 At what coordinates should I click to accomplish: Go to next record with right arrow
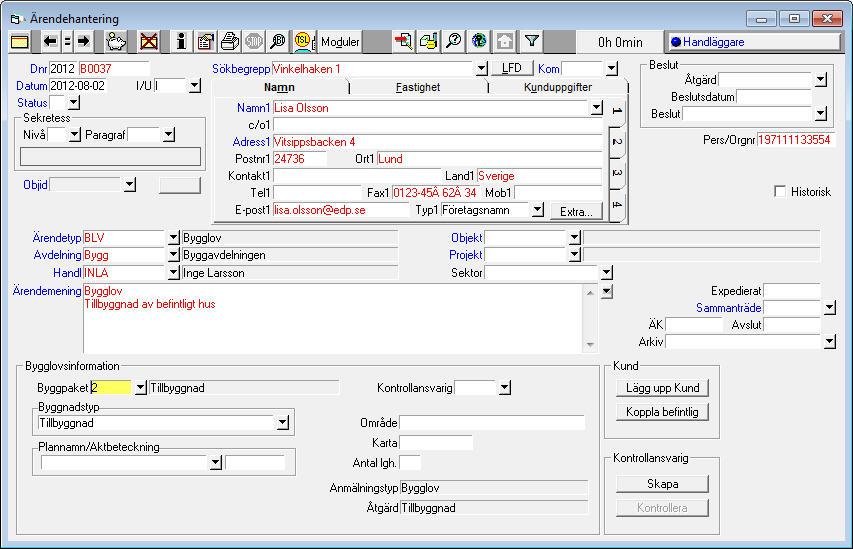click(x=83, y=42)
